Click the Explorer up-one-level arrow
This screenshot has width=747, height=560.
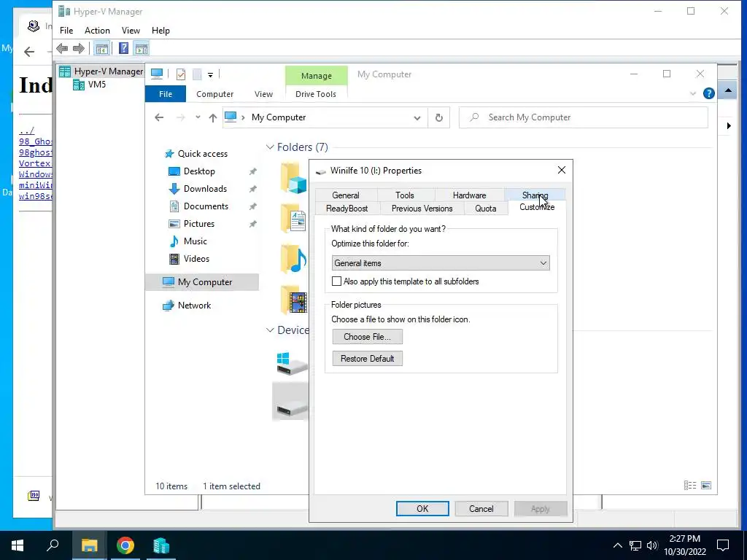(x=212, y=117)
